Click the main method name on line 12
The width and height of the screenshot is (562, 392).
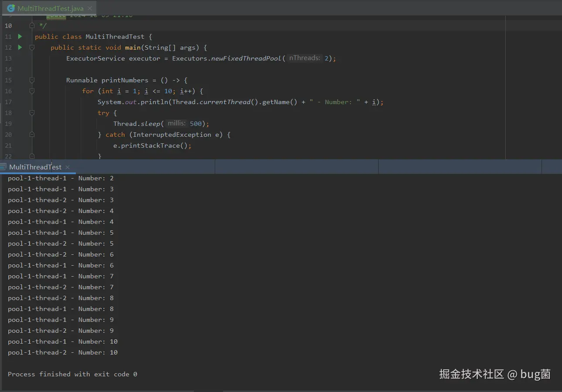pyautogui.click(x=133, y=47)
